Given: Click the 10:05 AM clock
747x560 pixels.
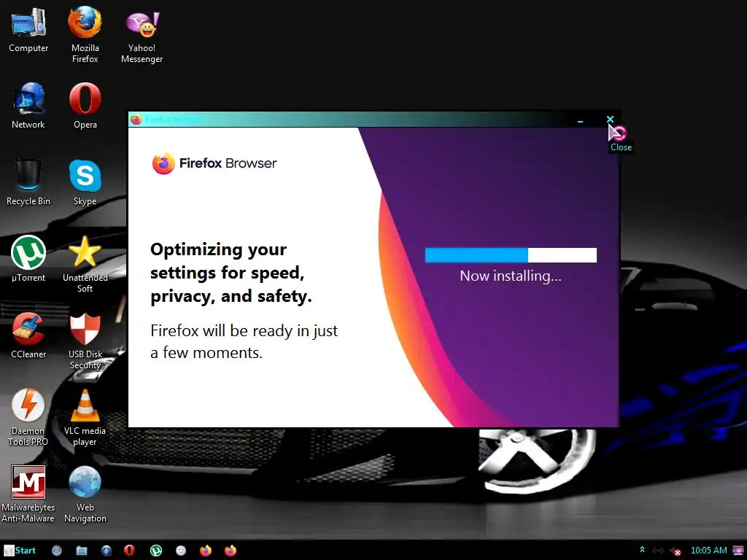Looking at the screenshot, I should (709, 551).
